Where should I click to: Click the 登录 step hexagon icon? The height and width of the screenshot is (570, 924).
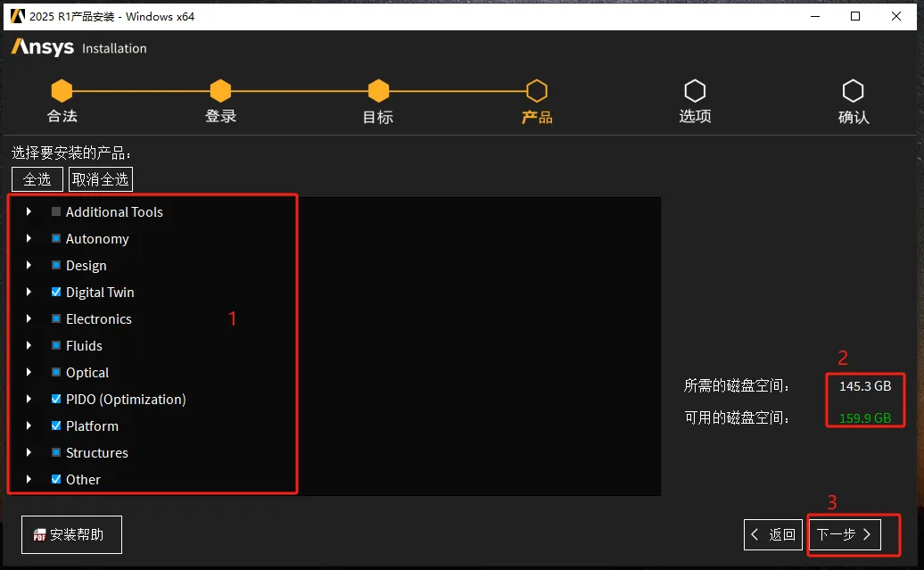tap(220, 91)
